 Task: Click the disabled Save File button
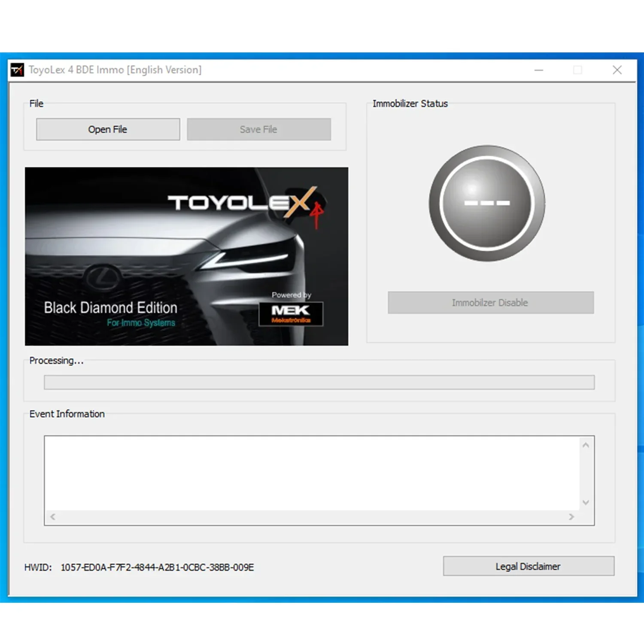point(258,129)
